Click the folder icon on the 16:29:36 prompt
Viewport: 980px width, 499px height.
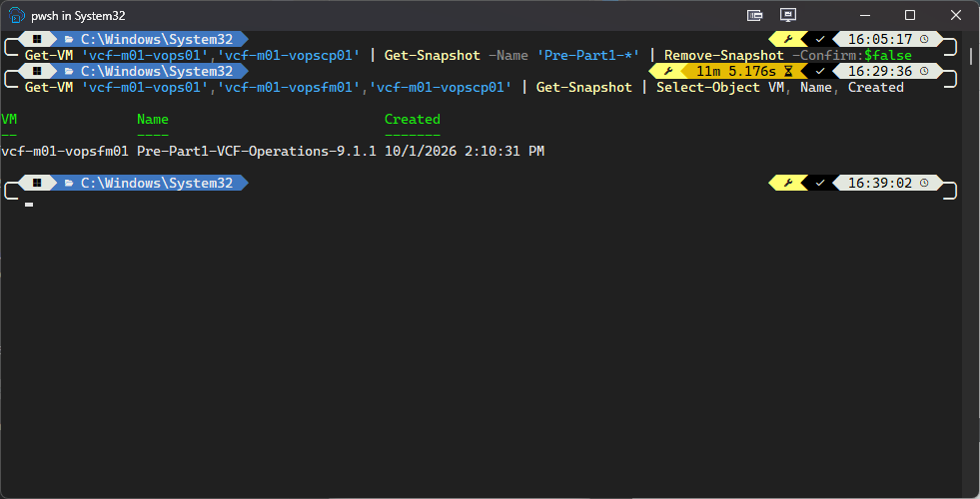pyautogui.click(x=69, y=72)
